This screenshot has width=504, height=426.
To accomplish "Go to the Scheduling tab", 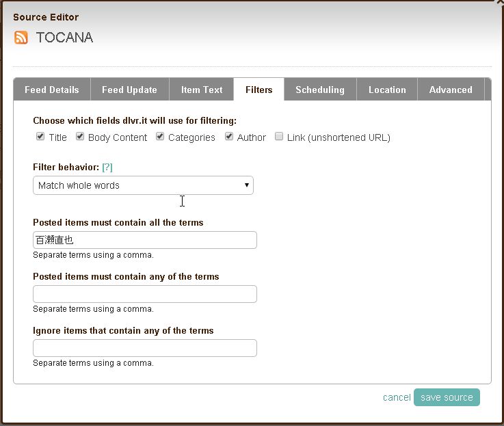I will point(320,90).
